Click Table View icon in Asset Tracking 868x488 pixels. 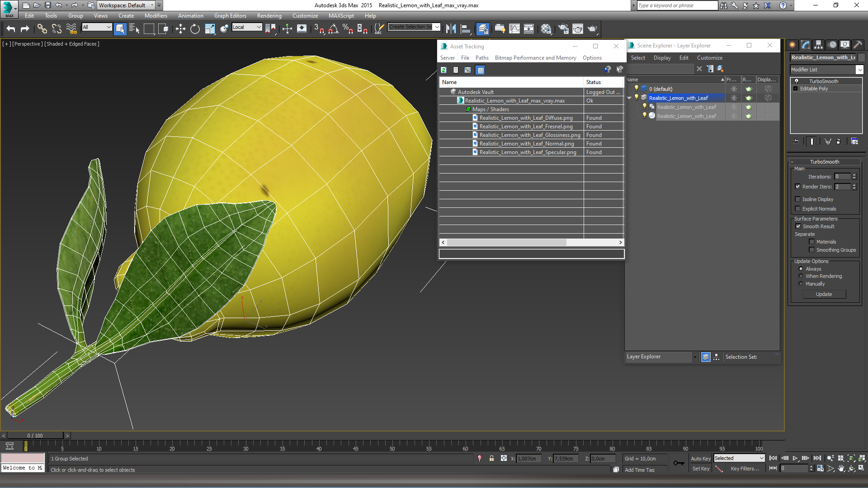pyautogui.click(x=481, y=70)
